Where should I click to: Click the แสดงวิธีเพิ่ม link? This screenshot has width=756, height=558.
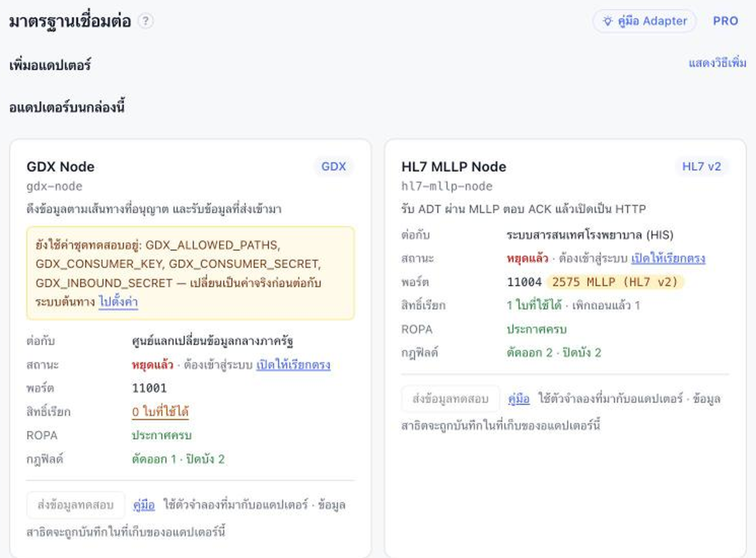(x=717, y=63)
